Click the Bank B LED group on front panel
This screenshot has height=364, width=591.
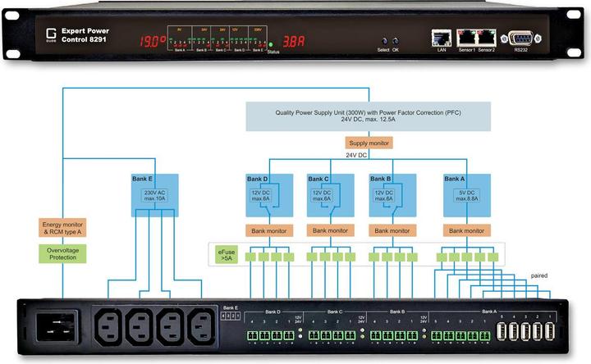click(201, 39)
